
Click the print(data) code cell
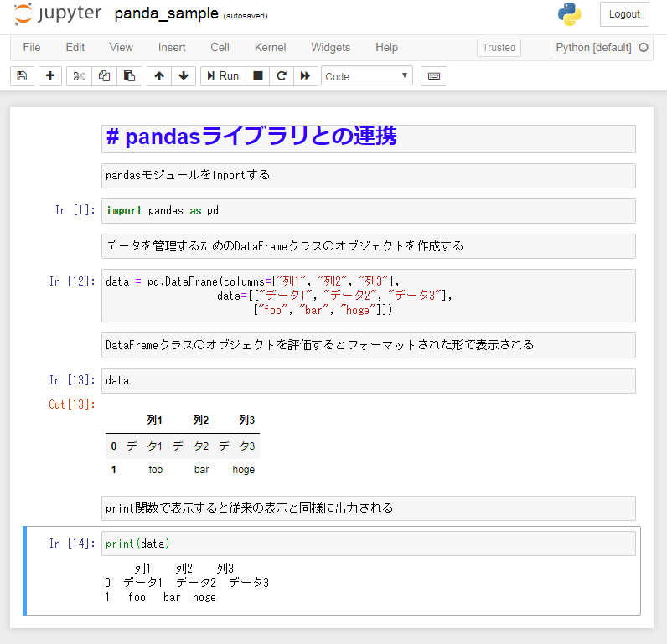[x=369, y=544]
